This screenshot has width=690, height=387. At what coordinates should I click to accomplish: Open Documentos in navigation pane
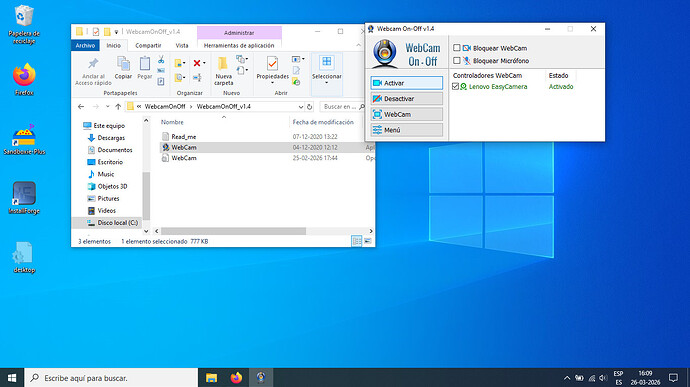pyautogui.click(x=114, y=150)
